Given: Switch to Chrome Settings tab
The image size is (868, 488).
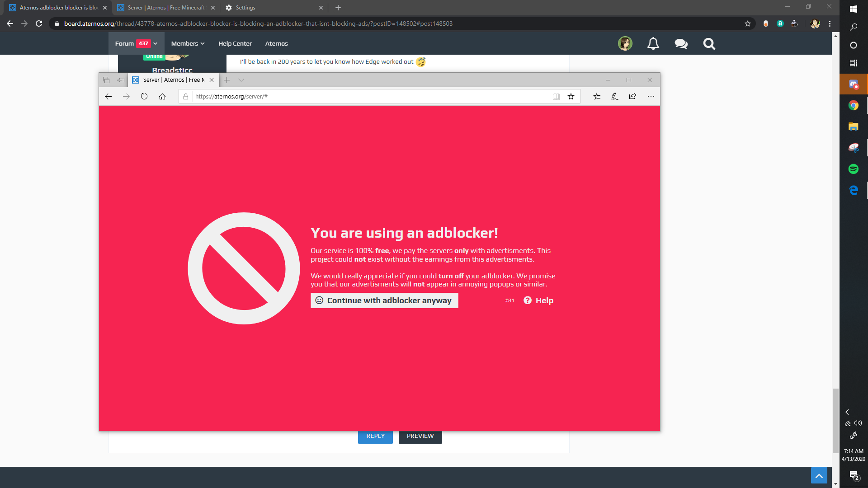Looking at the screenshot, I should click(x=274, y=8).
